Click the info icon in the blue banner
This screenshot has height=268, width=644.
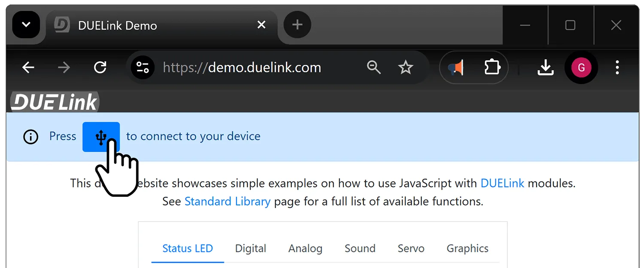[x=30, y=137]
